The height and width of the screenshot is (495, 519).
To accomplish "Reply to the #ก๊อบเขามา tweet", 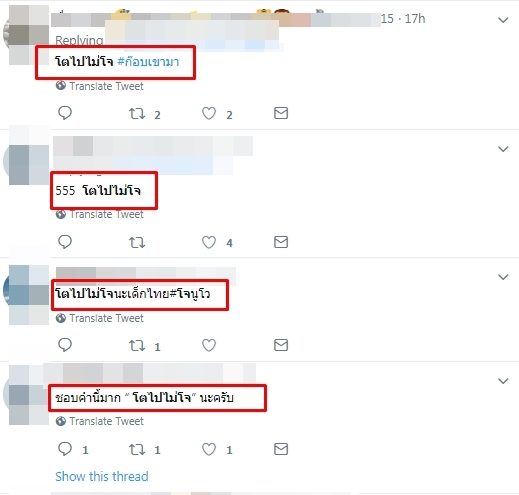I will point(65,113).
